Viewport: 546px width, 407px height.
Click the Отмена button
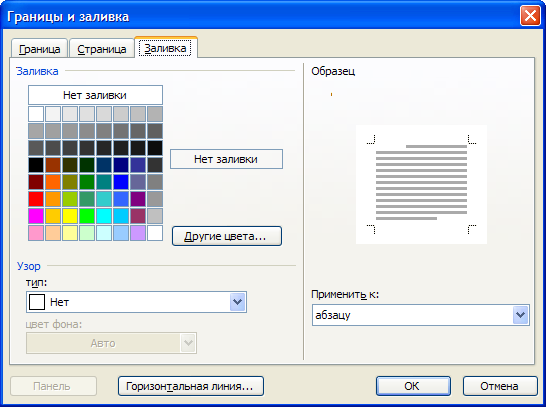coord(500,386)
